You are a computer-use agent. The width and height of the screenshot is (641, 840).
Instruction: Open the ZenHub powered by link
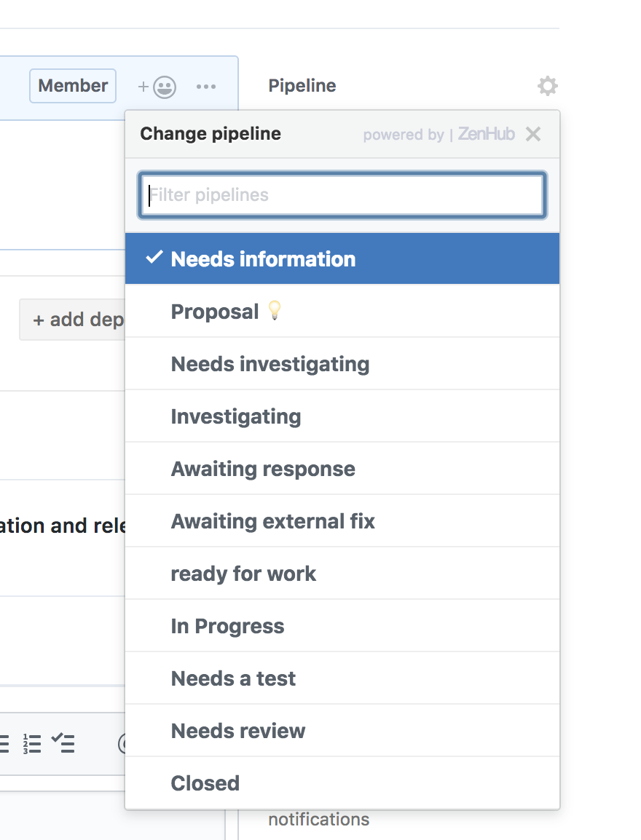click(x=439, y=134)
